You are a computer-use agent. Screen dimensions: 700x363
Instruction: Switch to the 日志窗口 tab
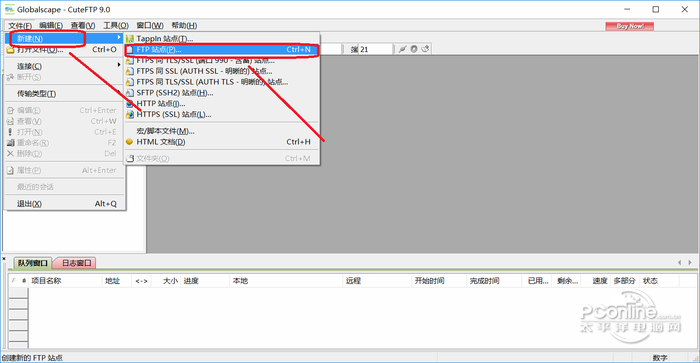[76, 263]
